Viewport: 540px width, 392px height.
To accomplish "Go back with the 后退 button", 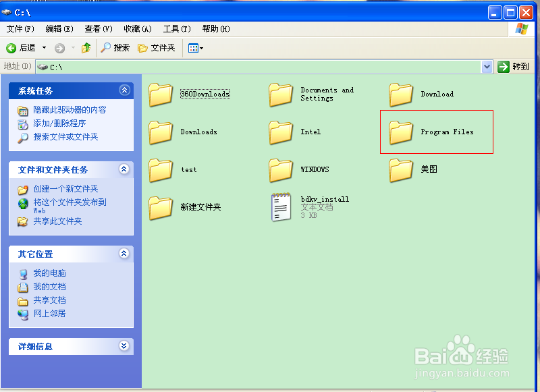I will click(x=21, y=48).
